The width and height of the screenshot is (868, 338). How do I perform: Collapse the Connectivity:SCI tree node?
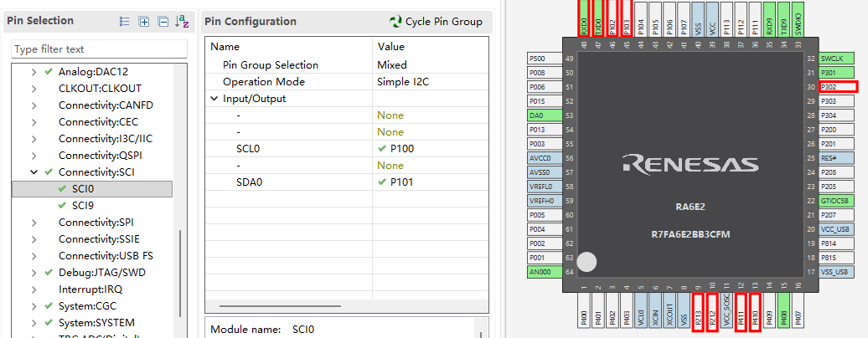tap(34, 172)
